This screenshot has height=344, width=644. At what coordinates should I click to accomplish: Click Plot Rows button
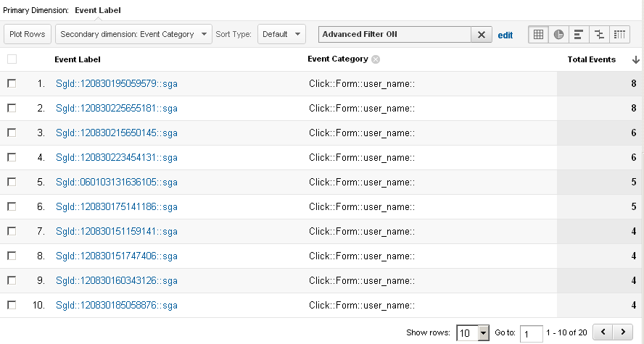coord(28,34)
